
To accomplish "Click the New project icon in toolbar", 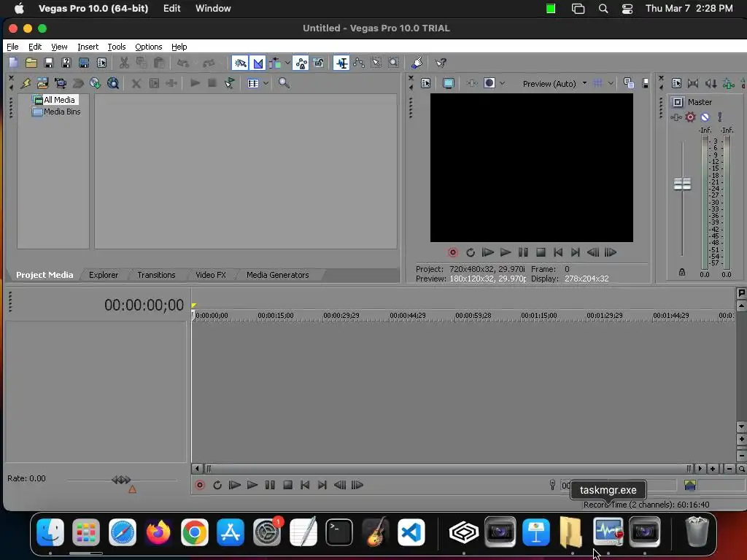I will 13,63.
